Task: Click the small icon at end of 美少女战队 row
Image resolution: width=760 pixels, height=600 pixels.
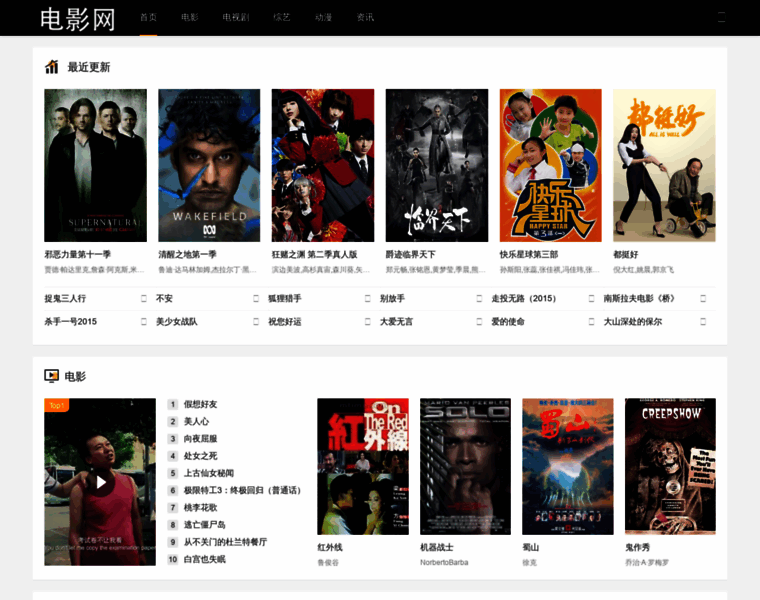Action: pyautogui.click(x=256, y=322)
